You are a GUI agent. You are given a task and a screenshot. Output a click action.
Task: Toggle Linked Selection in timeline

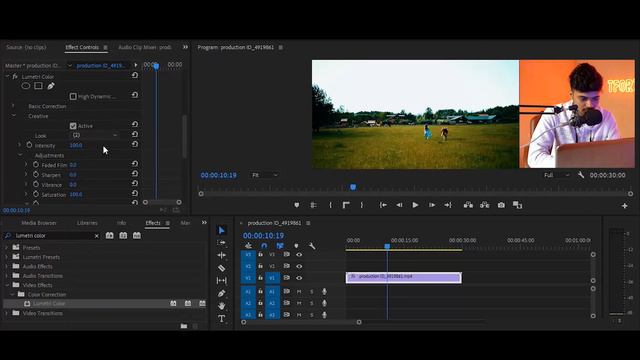pos(280,246)
